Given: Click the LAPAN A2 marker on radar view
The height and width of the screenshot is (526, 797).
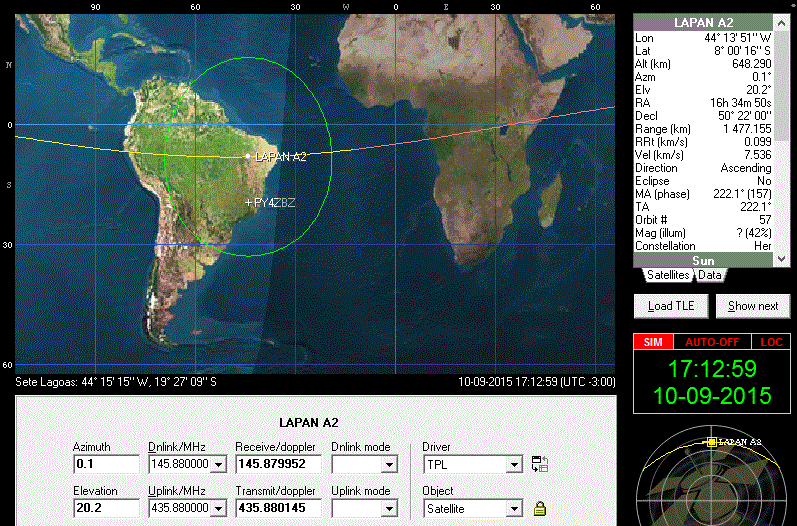Looking at the screenshot, I should 712,442.
